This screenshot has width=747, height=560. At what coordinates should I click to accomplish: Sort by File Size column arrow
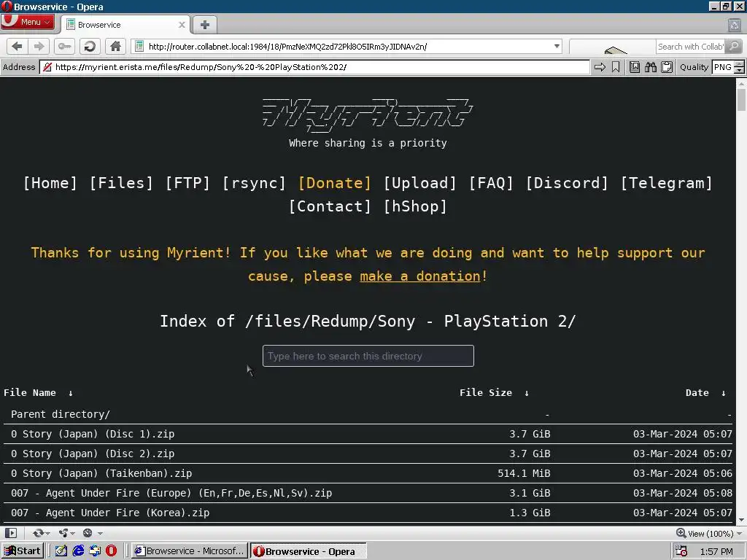pos(527,393)
